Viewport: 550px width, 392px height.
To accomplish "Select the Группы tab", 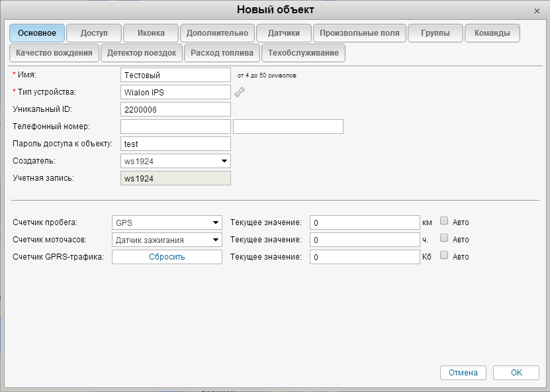I will pyautogui.click(x=435, y=33).
